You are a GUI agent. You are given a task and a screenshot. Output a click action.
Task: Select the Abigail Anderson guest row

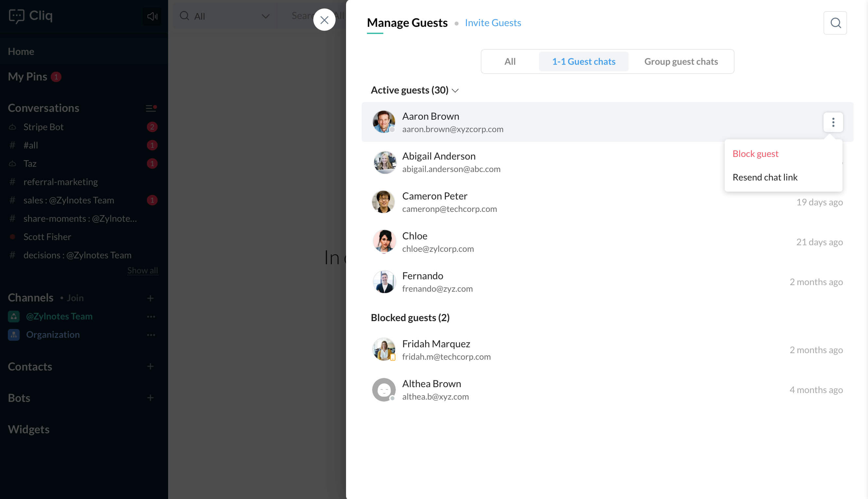[607, 162]
